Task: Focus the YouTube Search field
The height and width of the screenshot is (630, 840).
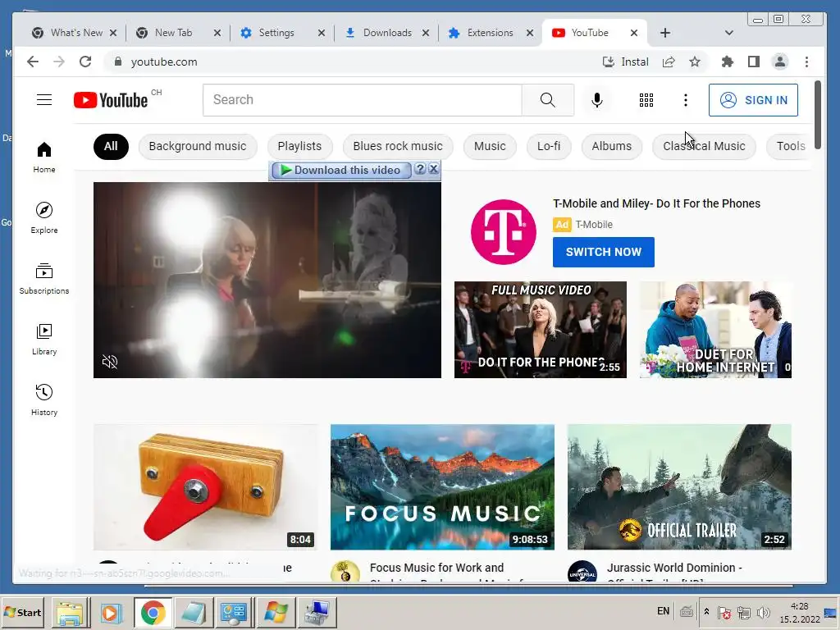Action: (362, 99)
